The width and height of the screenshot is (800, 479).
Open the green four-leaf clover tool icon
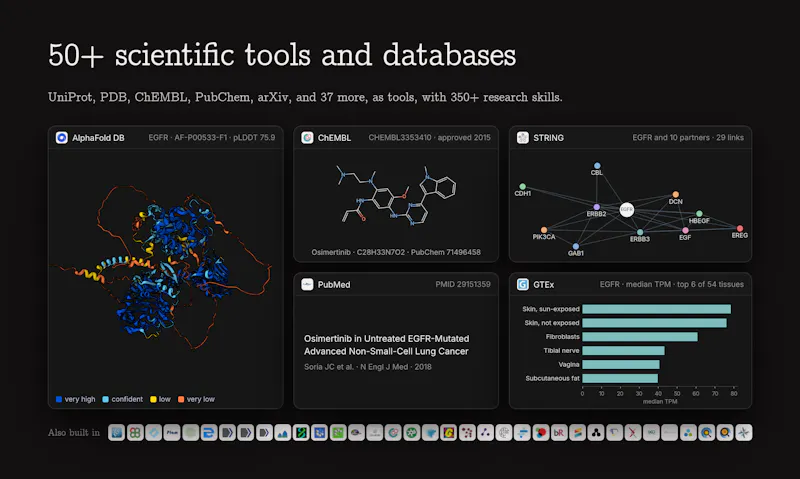coord(135,433)
